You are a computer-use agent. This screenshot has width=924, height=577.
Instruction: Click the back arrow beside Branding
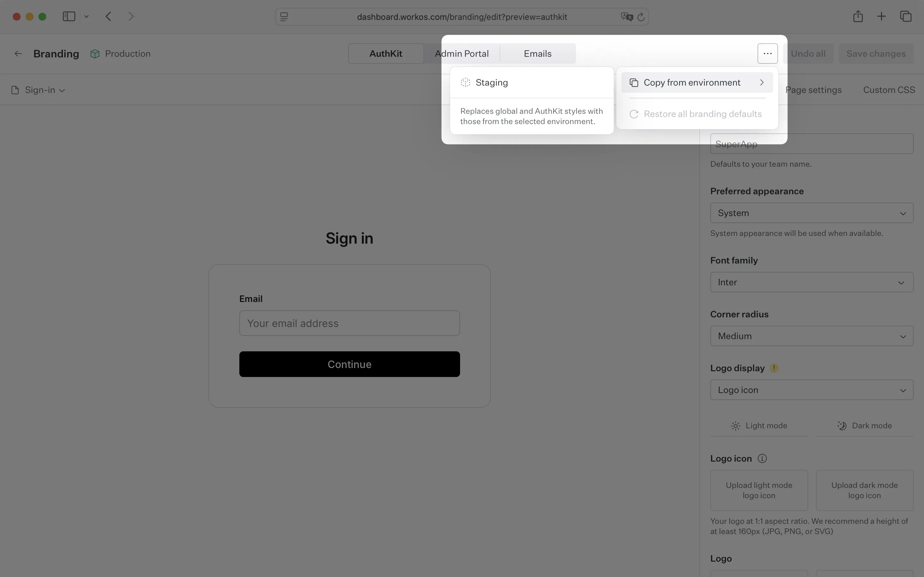pyautogui.click(x=18, y=54)
